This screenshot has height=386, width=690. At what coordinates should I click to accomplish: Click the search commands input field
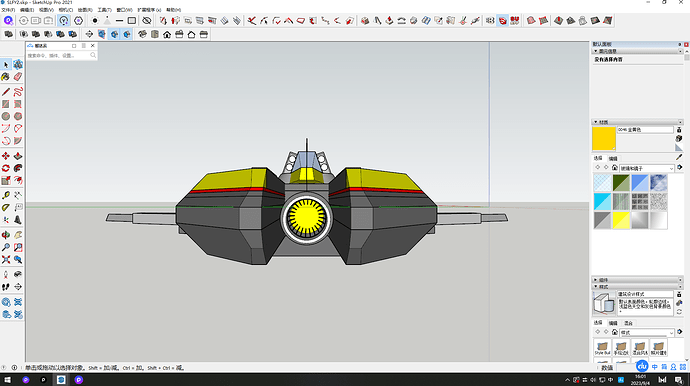58,55
